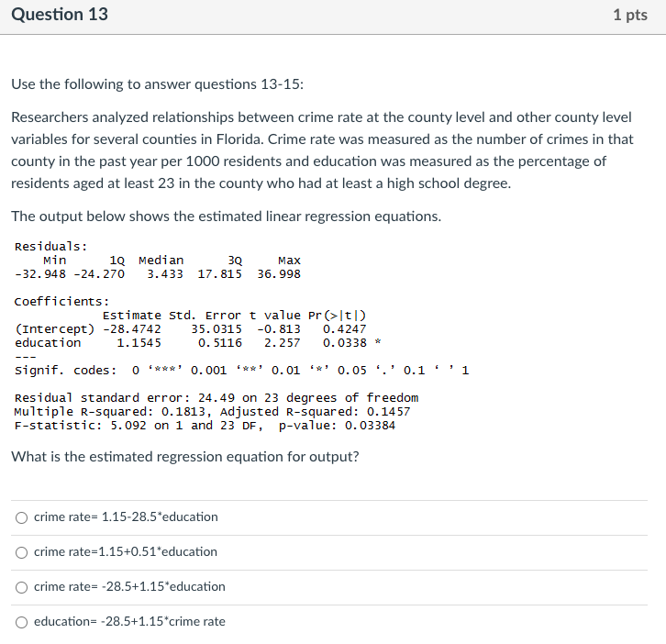Click the text 'The output below shows the estimated linear regression equations.'
The width and height of the screenshot is (666, 644).
[x=227, y=217]
